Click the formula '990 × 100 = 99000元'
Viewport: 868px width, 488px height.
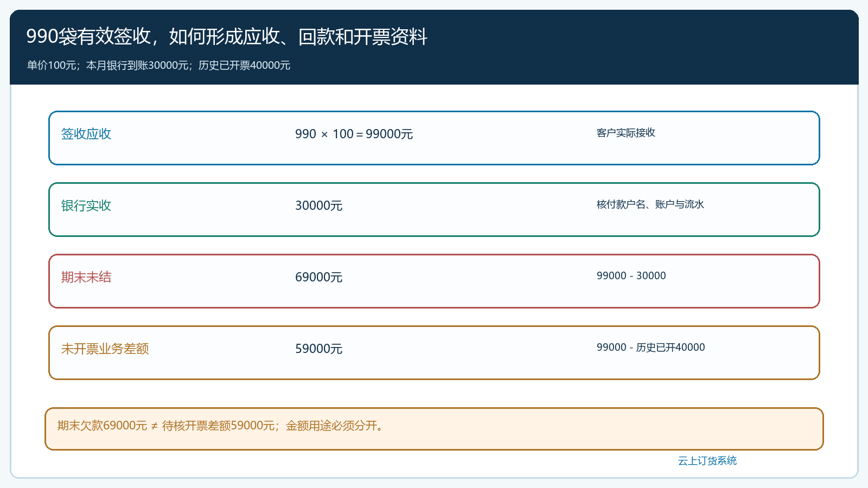click(x=354, y=134)
